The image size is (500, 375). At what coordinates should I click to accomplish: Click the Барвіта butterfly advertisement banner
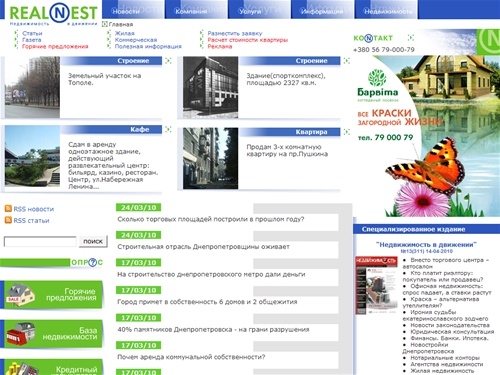tap(427, 136)
